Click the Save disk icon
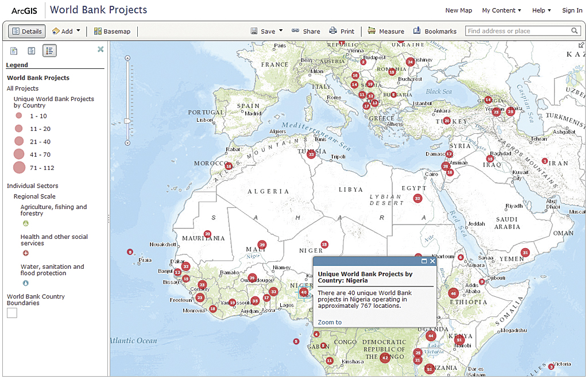This screenshot has width=588, height=379. (254, 31)
